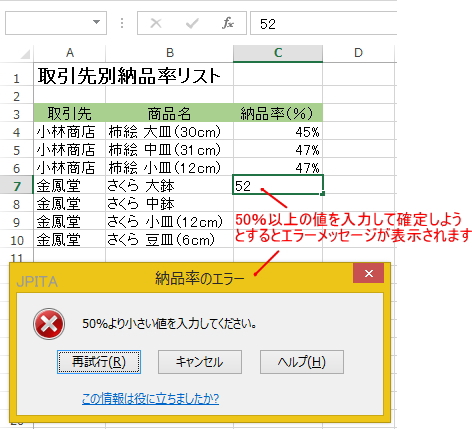
Task: Click the cancel X icon in formula bar
Action: click(x=156, y=23)
